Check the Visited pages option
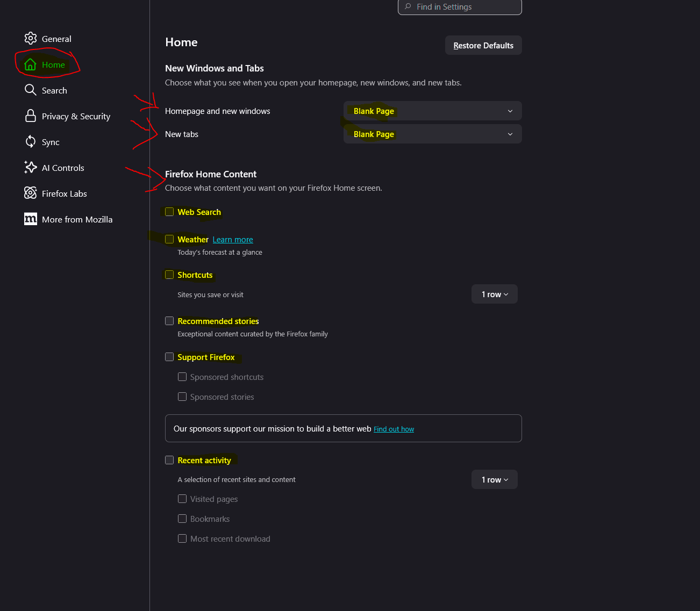The height and width of the screenshot is (611, 700). 182,499
